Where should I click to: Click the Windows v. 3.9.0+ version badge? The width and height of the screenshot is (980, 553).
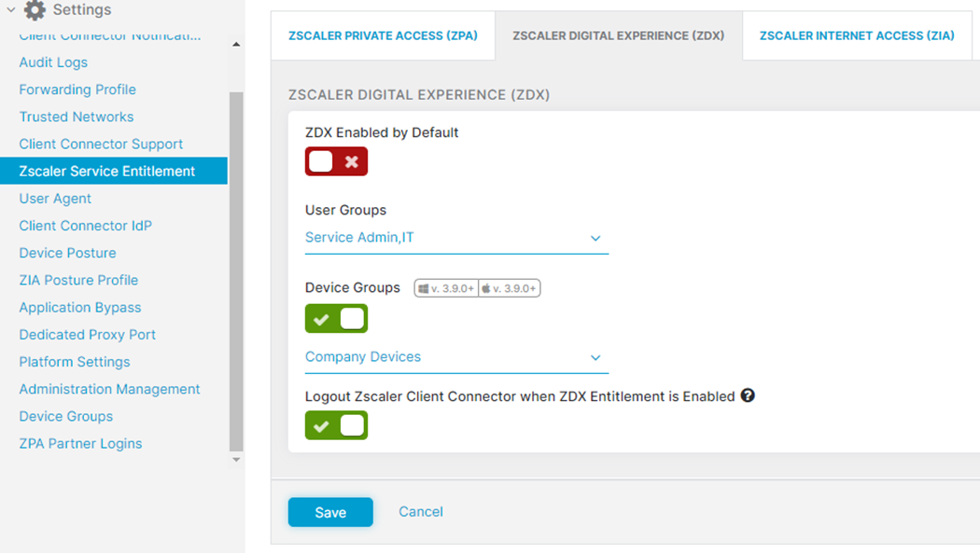(447, 288)
